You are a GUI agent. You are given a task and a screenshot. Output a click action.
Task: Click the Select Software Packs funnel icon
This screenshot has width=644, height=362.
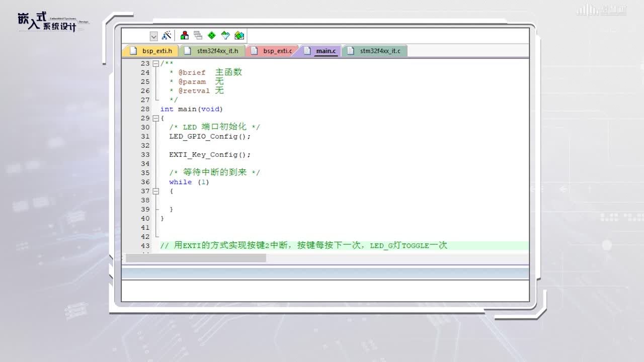225,36
